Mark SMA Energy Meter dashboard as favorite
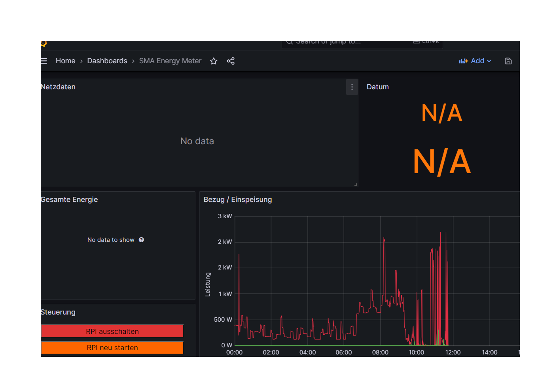555x392 pixels. tap(214, 61)
